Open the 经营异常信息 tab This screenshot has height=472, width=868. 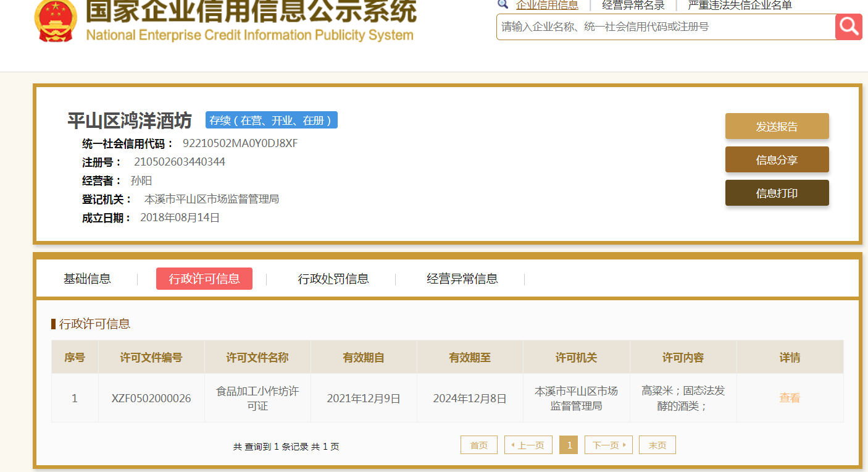pyautogui.click(x=462, y=279)
